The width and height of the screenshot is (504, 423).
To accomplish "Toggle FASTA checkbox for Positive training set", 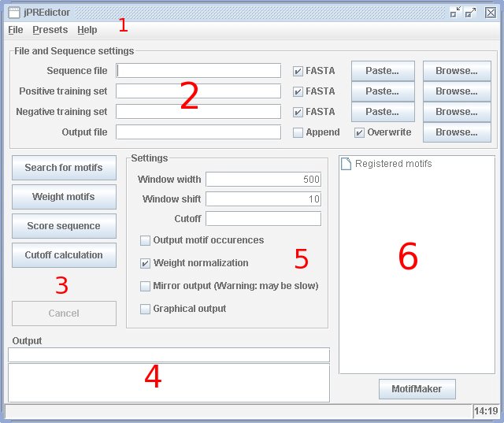I will (298, 91).
